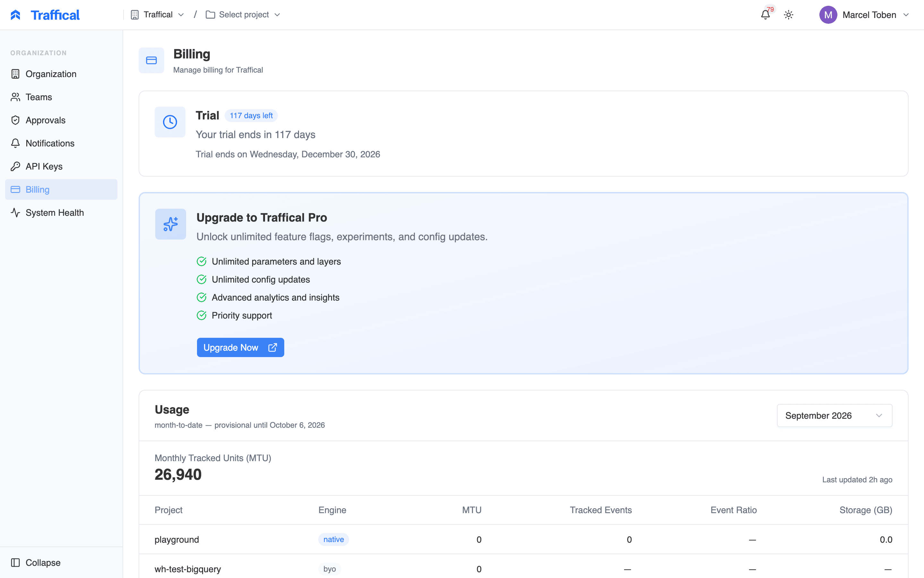Expand the Marcel Toben user menu chevron
Image resolution: width=924 pixels, height=578 pixels.
click(x=906, y=15)
